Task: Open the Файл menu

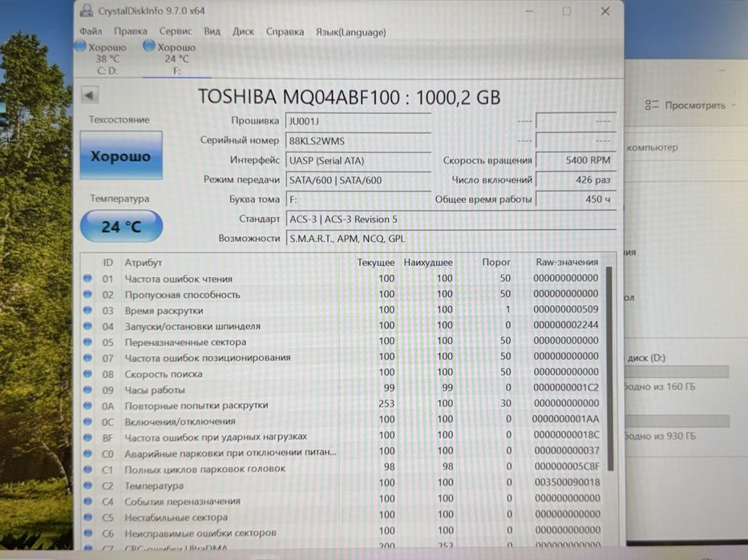Action: tap(91, 31)
